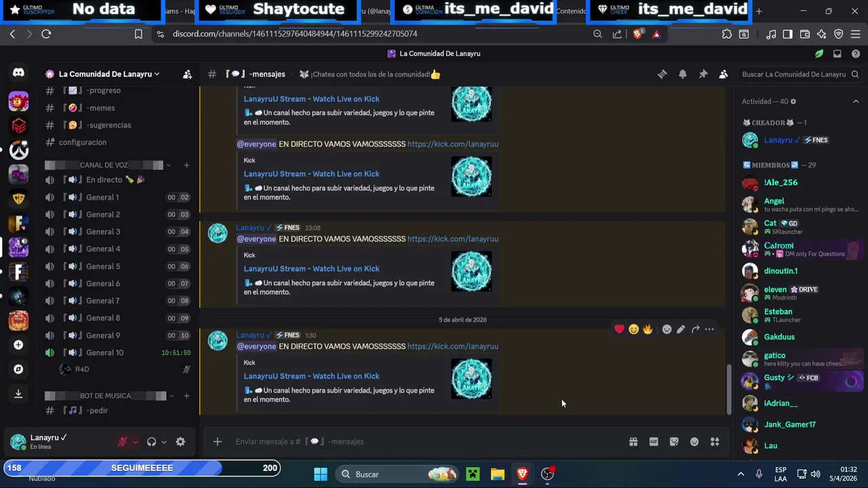Open user settings gear icon
868x488 pixels.
coord(180,441)
